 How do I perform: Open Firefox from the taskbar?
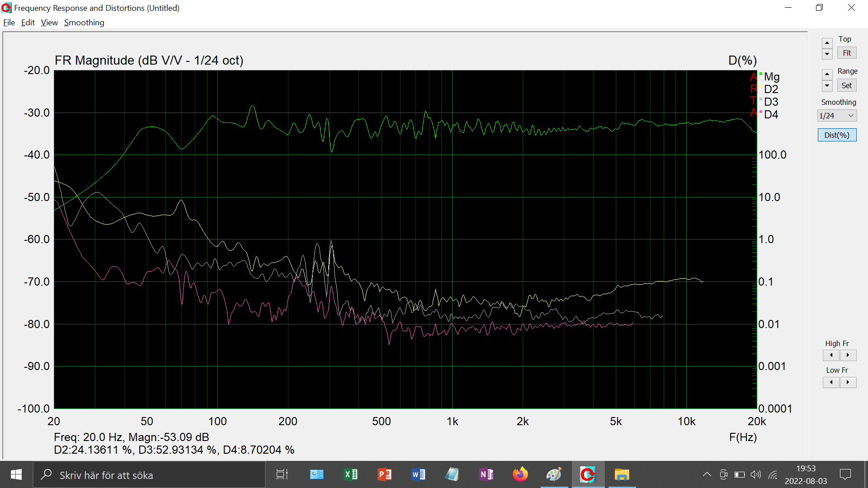click(520, 474)
